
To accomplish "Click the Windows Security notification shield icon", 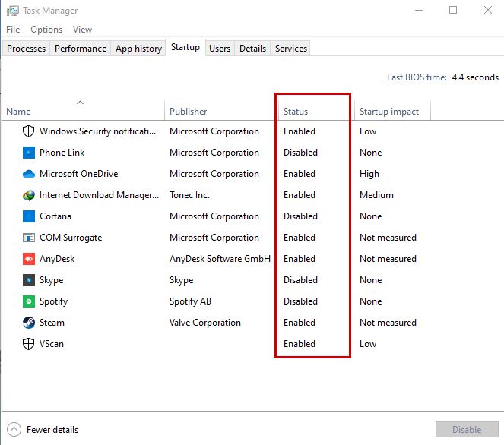I will coord(29,131).
